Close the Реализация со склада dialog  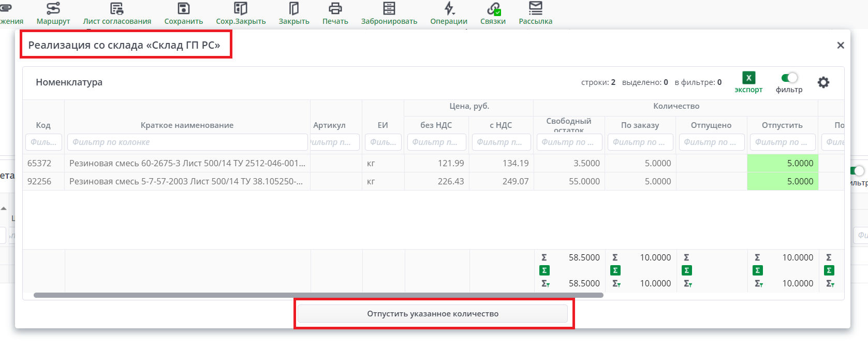coord(841,46)
